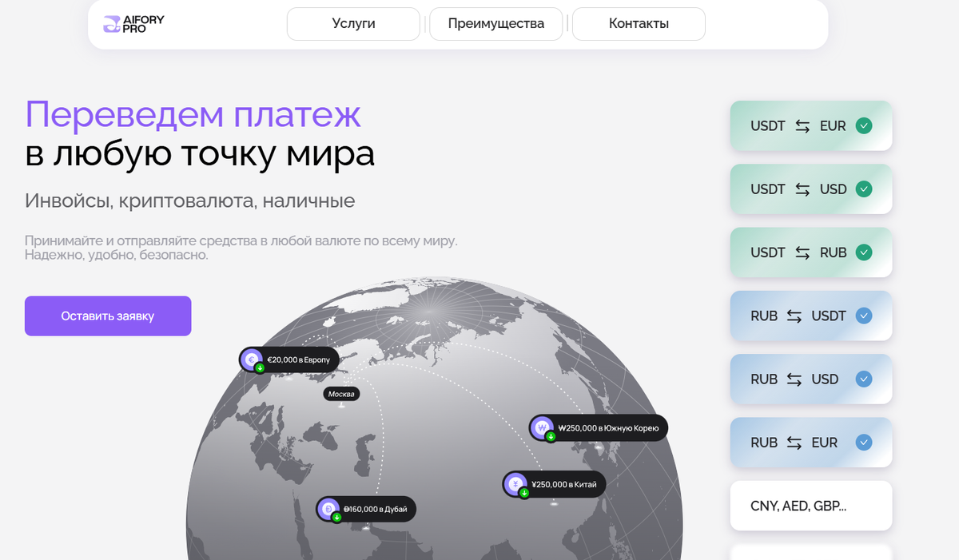Open the Услуги navigation item

click(352, 23)
